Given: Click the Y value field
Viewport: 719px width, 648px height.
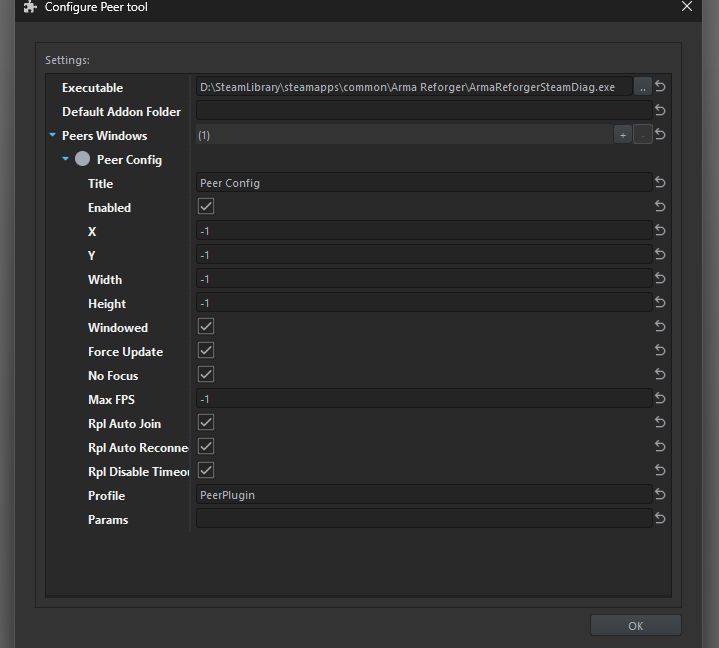Looking at the screenshot, I should pyautogui.click(x=424, y=255).
